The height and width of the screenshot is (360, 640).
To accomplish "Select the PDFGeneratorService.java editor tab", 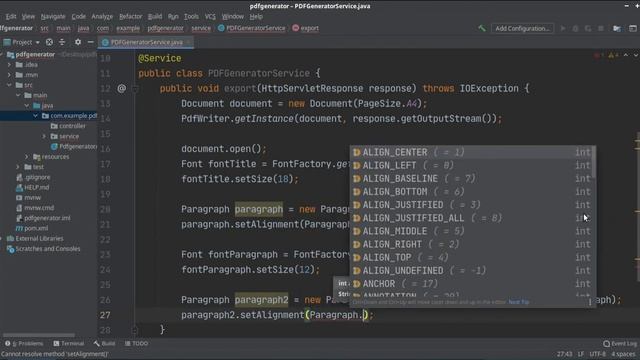I will [146, 42].
